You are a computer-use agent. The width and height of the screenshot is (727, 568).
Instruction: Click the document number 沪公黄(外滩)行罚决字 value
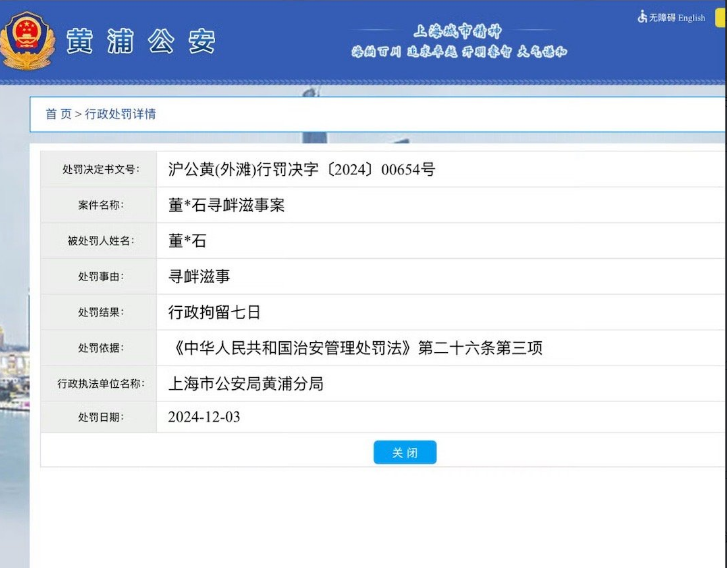point(301,169)
